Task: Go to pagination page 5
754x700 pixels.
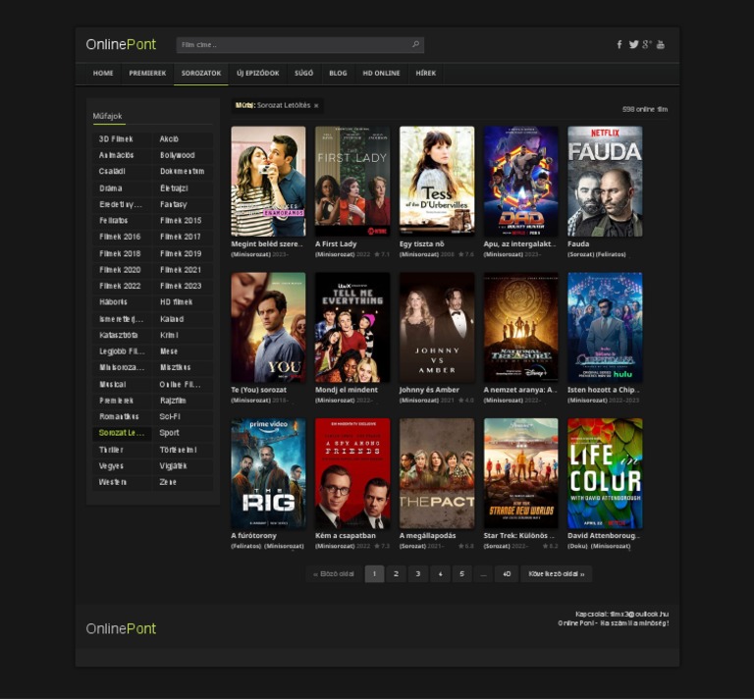Action: click(x=461, y=574)
